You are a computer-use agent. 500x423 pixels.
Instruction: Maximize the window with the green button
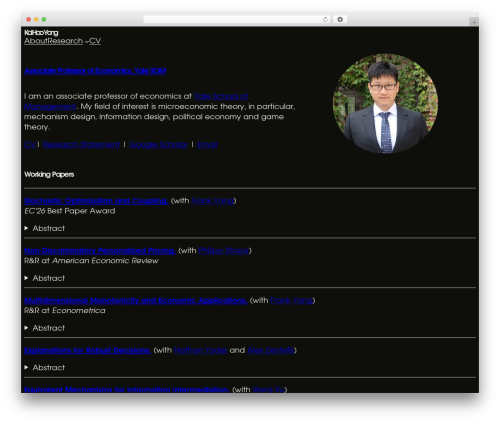click(44, 19)
